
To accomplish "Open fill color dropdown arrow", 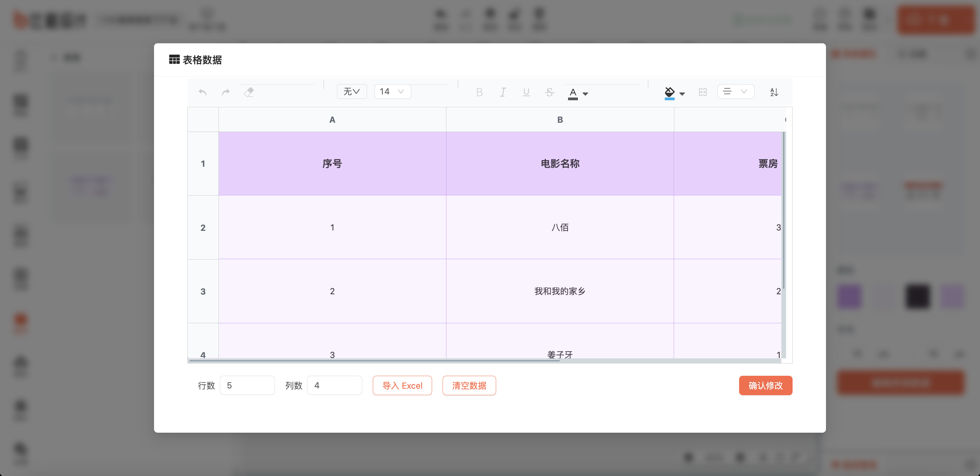I will (x=682, y=94).
